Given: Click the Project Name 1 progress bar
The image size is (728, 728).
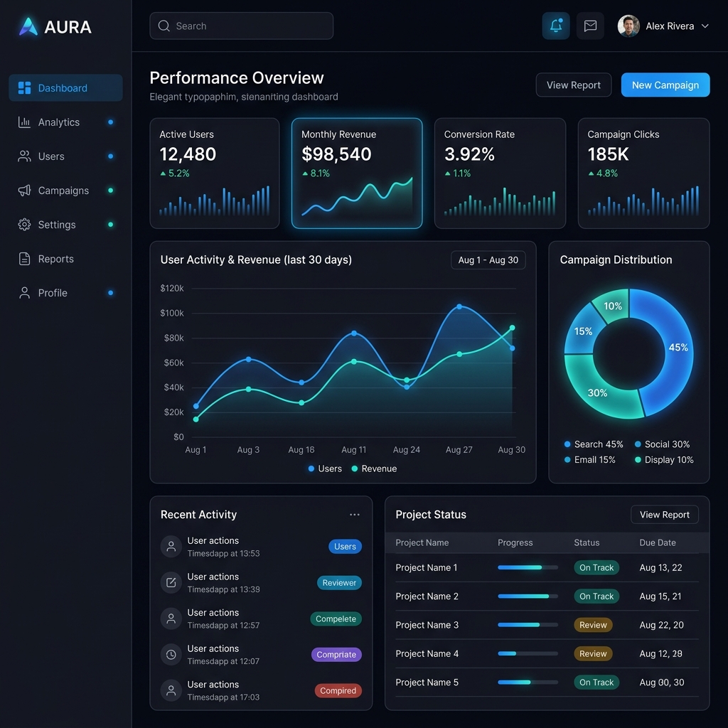Looking at the screenshot, I should coord(528,567).
